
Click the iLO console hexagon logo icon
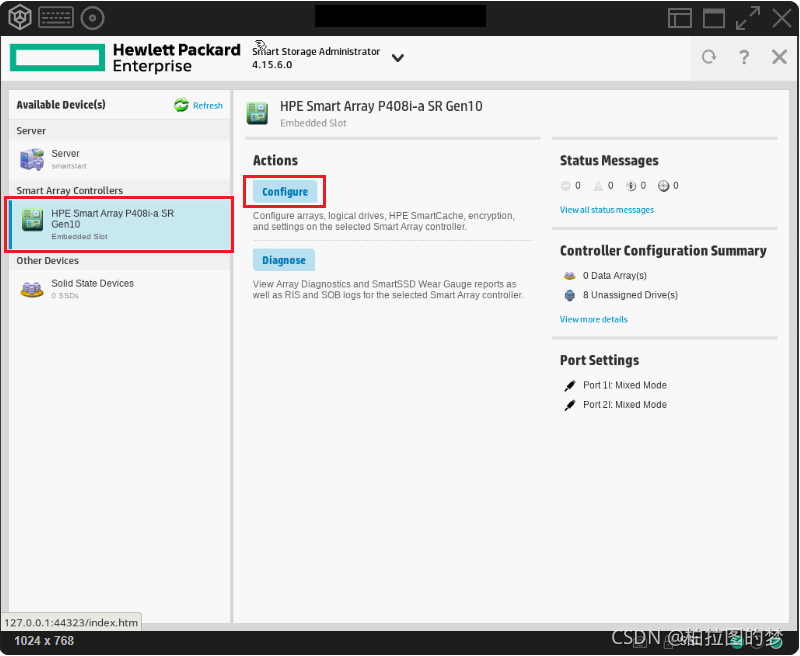tap(20, 17)
